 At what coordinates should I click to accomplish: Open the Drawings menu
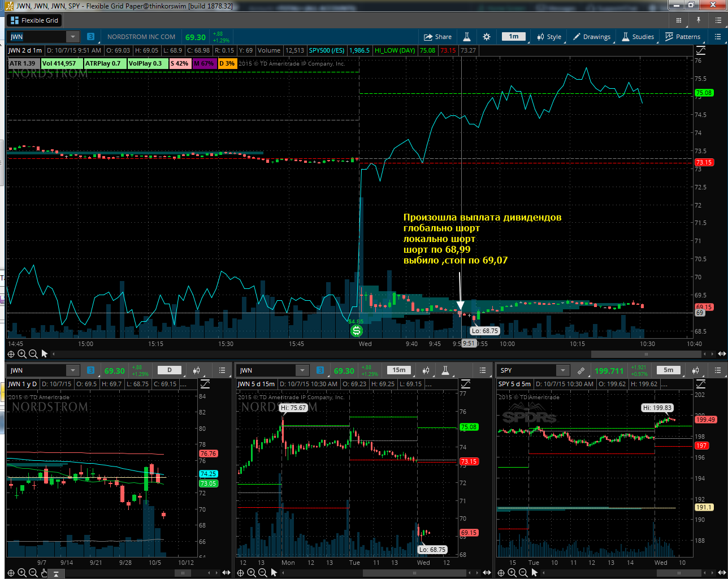(592, 37)
